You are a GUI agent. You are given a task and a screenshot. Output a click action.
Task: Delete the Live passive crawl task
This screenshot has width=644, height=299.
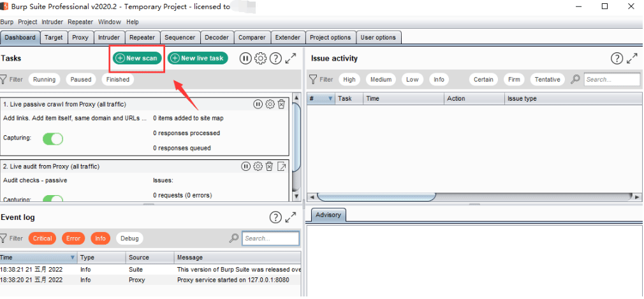281,105
